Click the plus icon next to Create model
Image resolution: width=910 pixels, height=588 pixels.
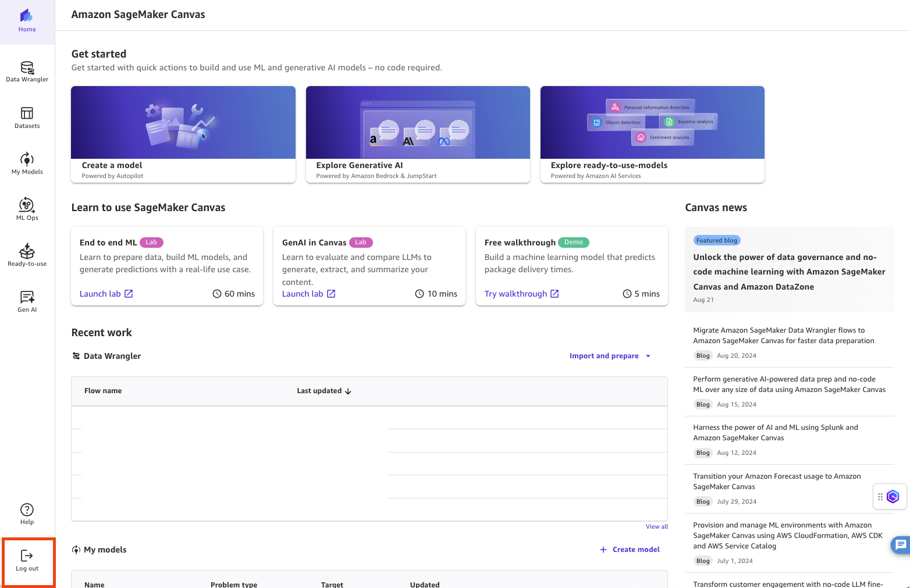(603, 550)
